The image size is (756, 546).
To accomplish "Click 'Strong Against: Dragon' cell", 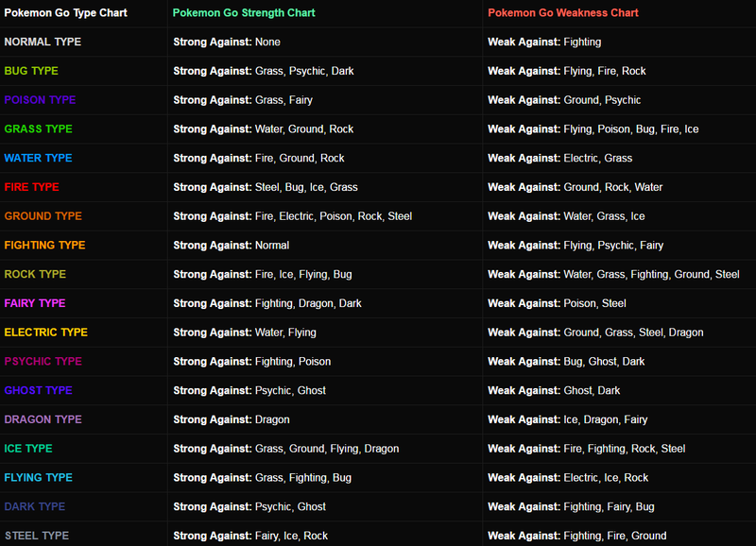I will 232,419.
